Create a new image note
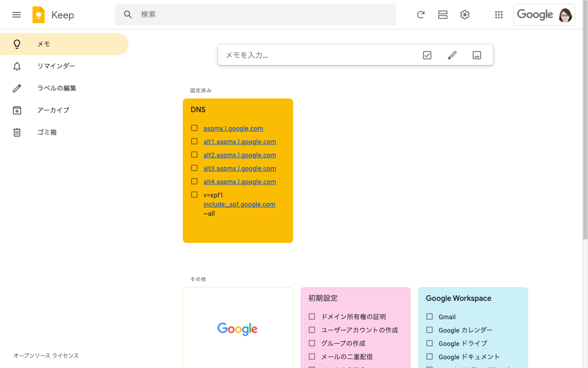 click(477, 55)
